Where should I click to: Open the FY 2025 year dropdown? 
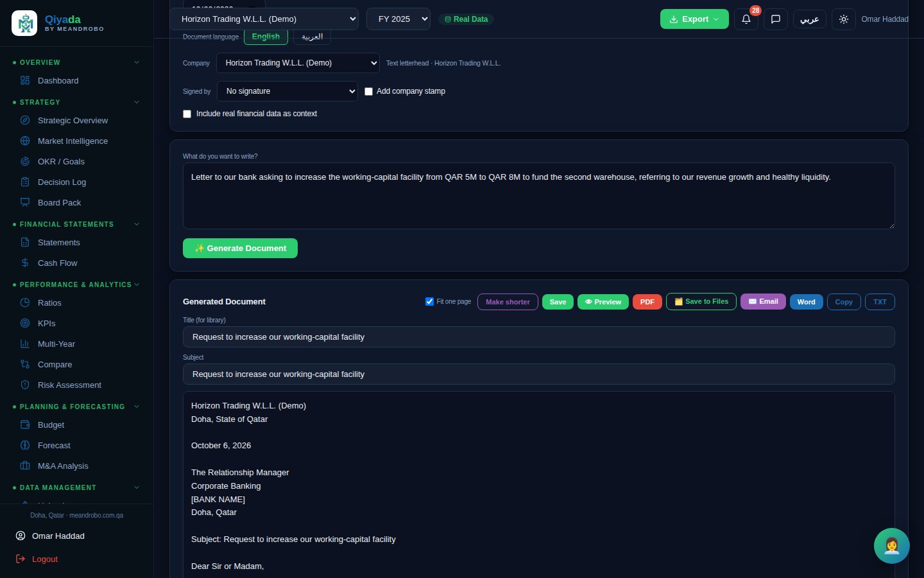[398, 19]
